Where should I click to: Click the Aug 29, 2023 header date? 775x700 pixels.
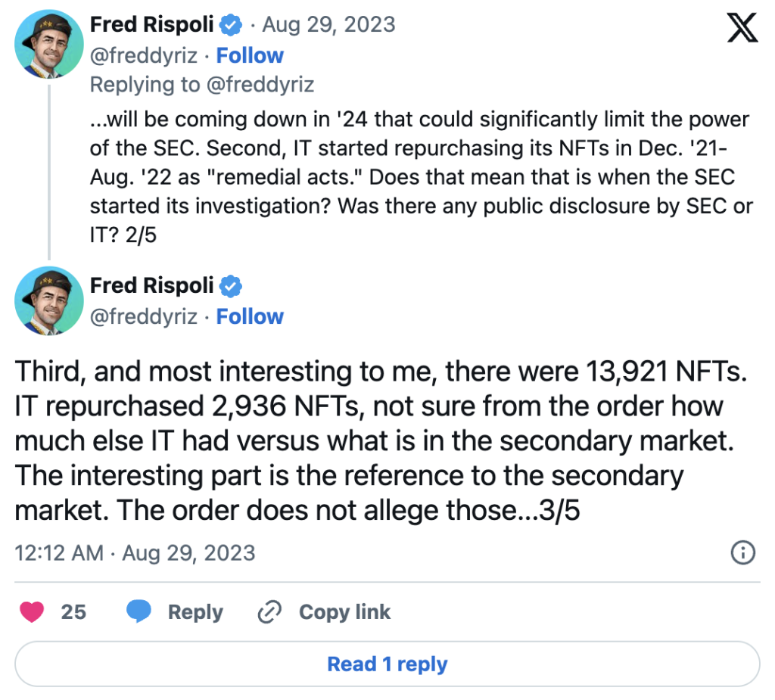tap(328, 25)
